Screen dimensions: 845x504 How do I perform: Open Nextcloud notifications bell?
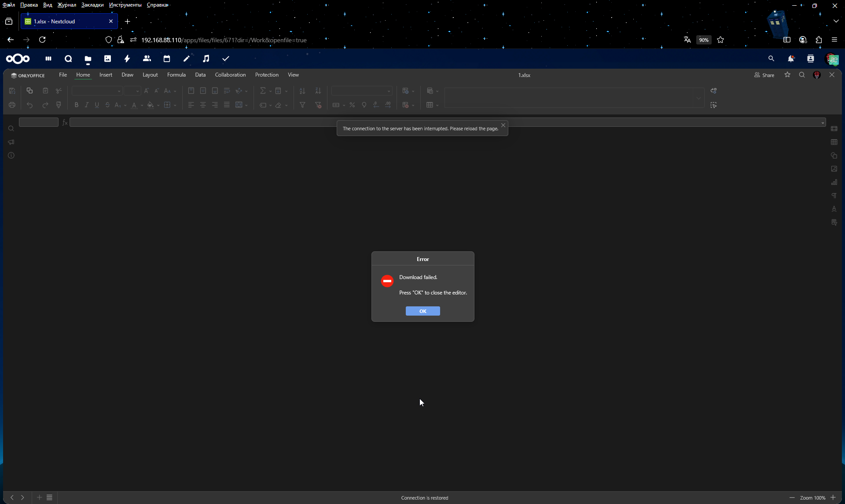790,59
